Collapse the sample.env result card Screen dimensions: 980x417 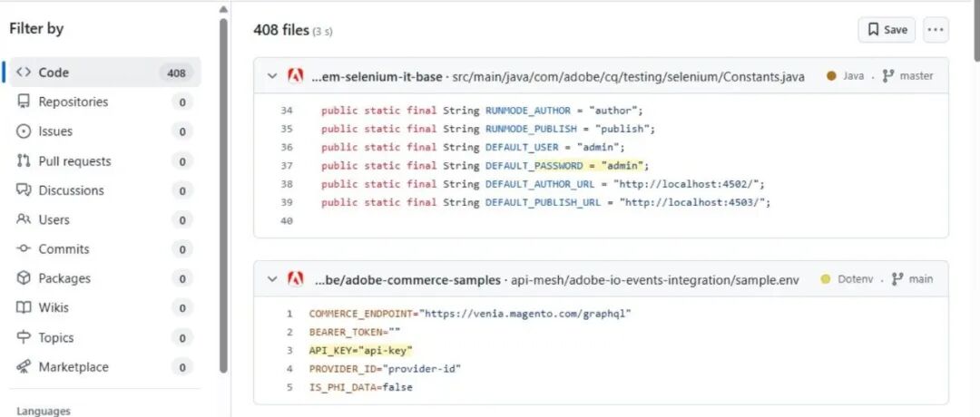272,279
